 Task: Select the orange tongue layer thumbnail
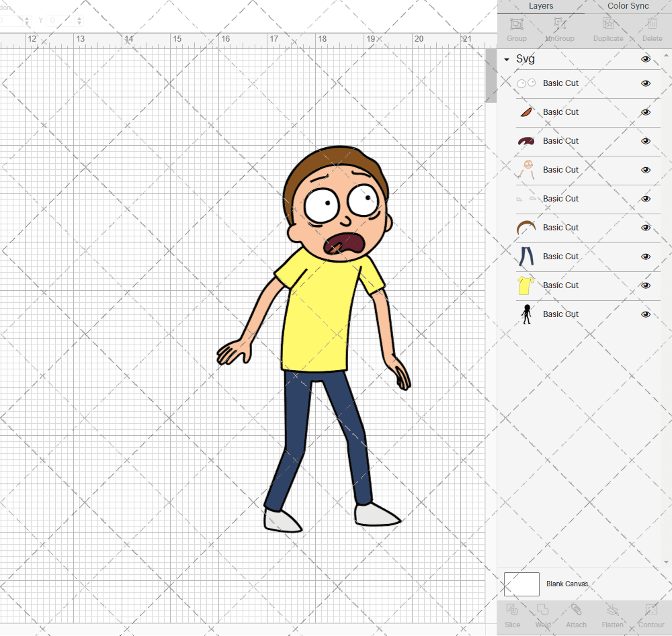(x=526, y=112)
